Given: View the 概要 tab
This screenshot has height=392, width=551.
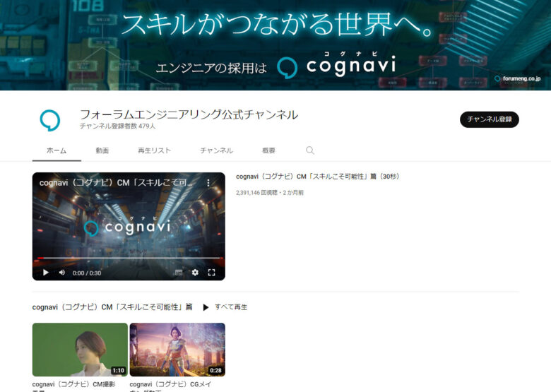Looking at the screenshot, I should [x=269, y=150].
